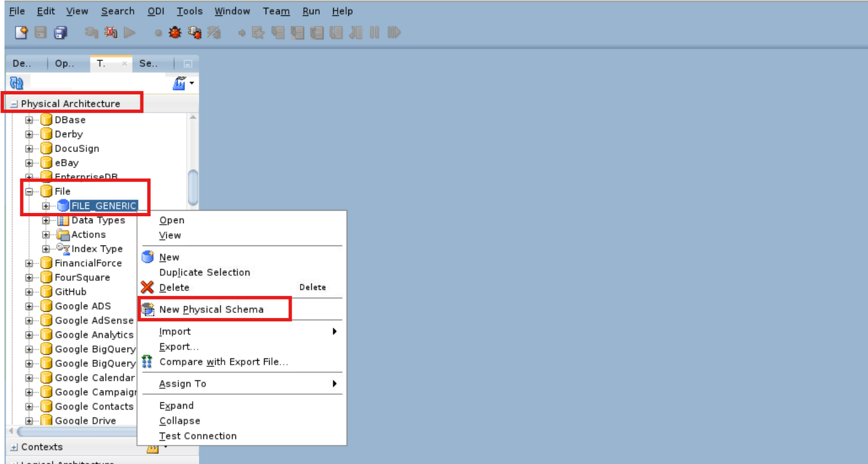
Task: Open the Tools menu
Action: [189, 11]
